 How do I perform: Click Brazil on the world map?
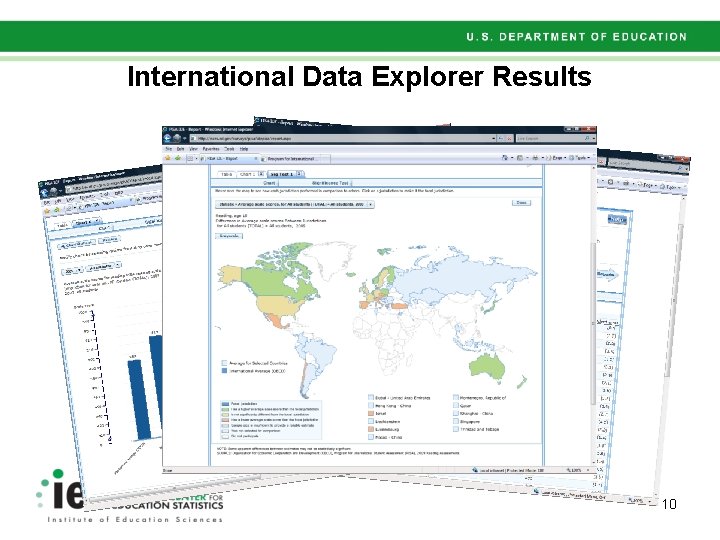pyautogui.click(x=321, y=356)
